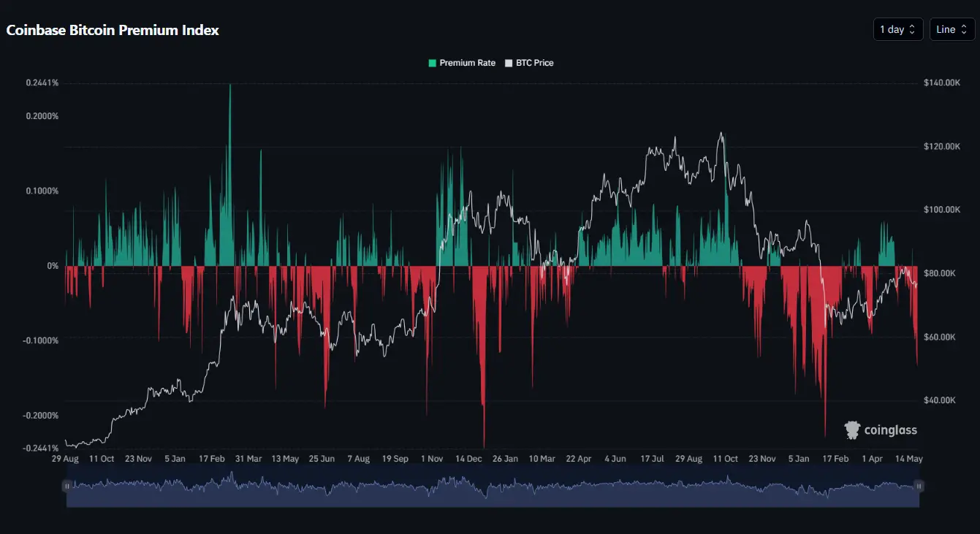Click the 29 Aug date label
Image resolution: width=980 pixels, height=534 pixels.
65,459
